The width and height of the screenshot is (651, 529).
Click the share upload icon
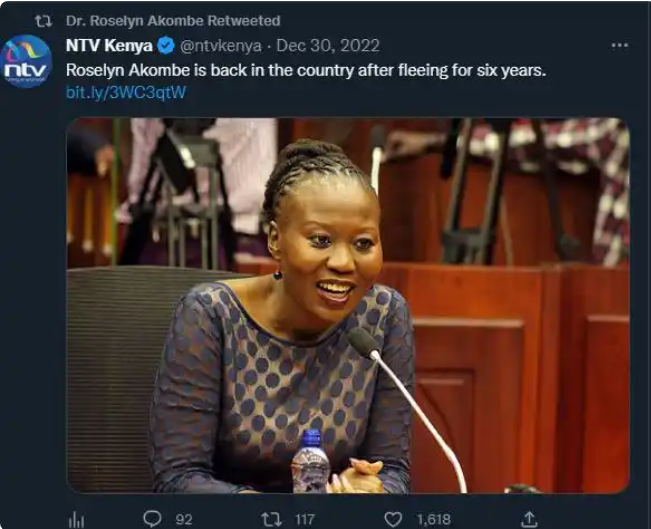(x=529, y=519)
